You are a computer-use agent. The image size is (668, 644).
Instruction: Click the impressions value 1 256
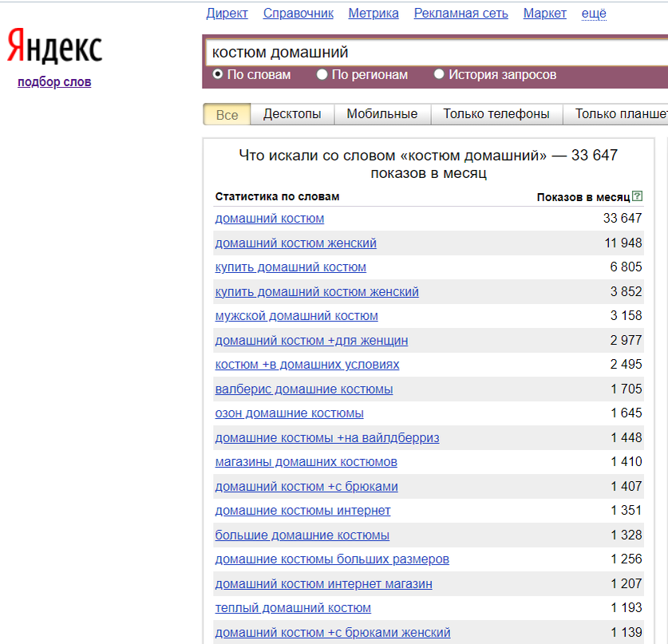(x=626, y=559)
